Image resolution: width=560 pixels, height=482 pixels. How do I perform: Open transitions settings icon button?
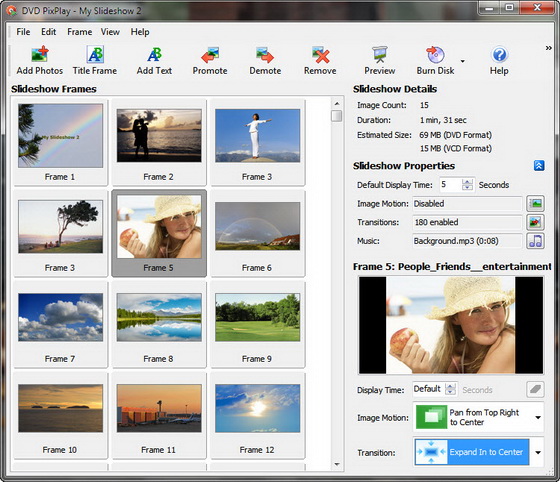click(x=535, y=222)
